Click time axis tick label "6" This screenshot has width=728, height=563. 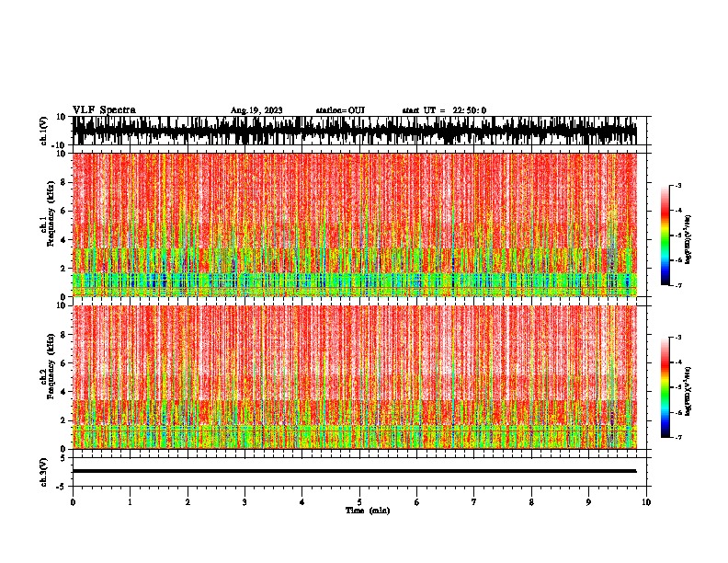[416, 502]
